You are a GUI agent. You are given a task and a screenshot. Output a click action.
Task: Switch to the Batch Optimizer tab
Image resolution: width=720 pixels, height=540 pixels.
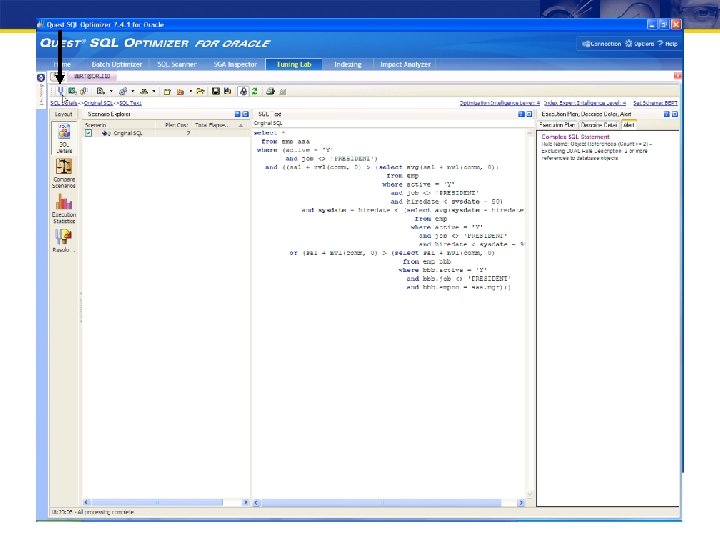tap(117, 64)
